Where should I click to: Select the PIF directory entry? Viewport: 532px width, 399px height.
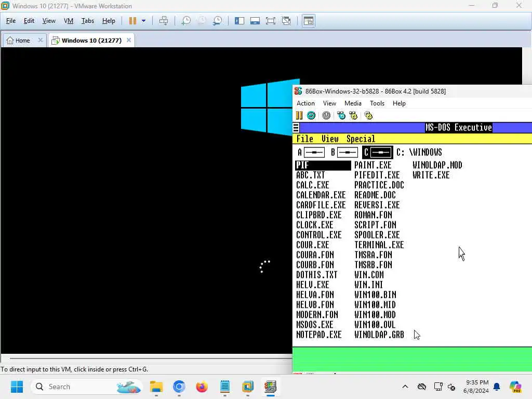(323, 165)
